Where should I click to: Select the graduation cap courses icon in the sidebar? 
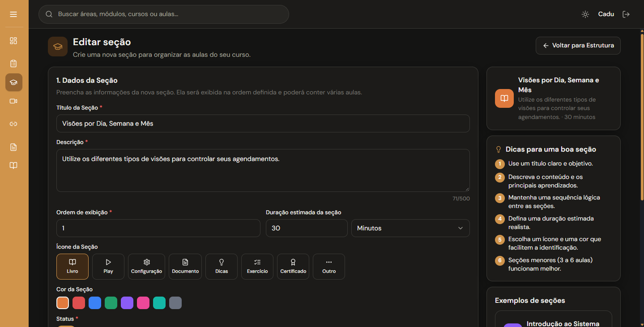point(13,82)
